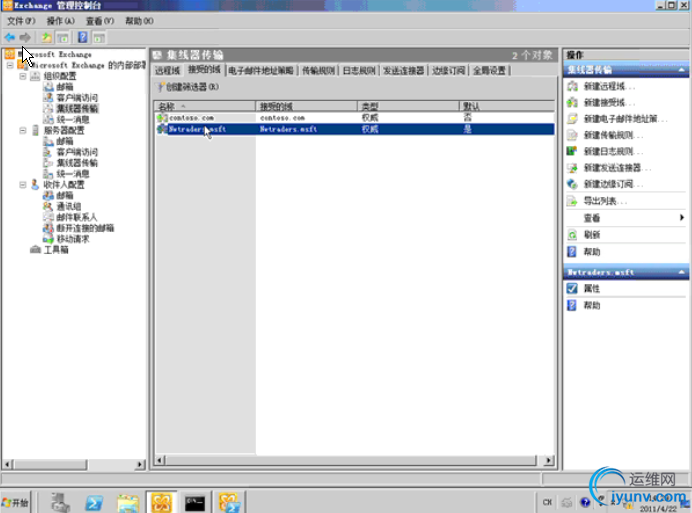Click the 刷新 refresh icon
The width and height of the screenshot is (692, 513).
572,235
